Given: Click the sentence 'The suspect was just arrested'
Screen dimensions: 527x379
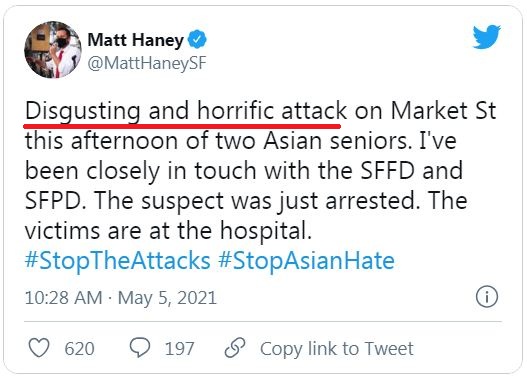Looking at the screenshot, I should coord(256,201).
